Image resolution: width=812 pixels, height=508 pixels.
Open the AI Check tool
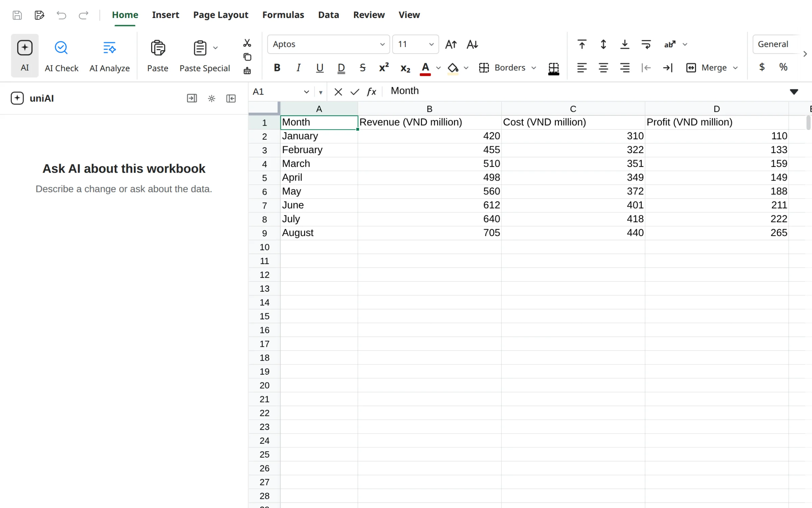click(x=61, y=56)
